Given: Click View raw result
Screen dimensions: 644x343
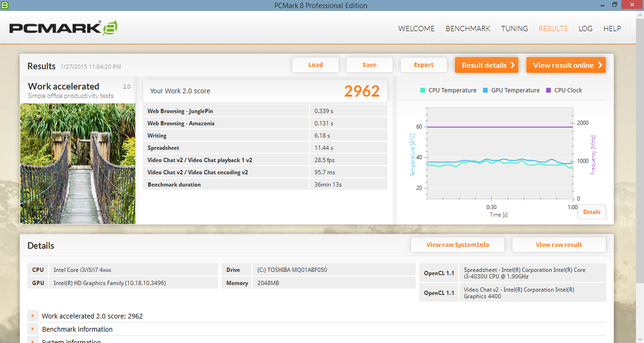Looking at the screenshot, I should 559,245.
